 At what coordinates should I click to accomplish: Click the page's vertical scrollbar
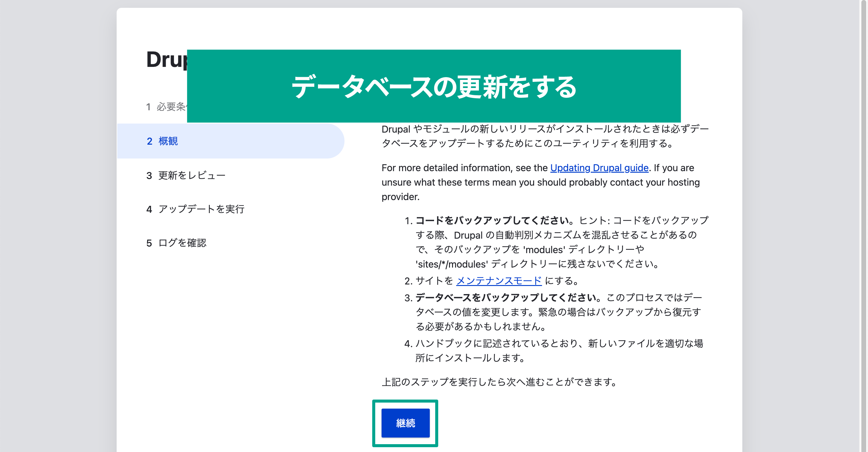pos(863,226)
